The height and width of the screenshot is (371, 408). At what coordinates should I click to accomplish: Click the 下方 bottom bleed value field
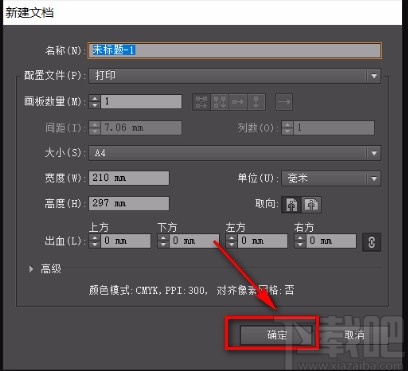194,241
